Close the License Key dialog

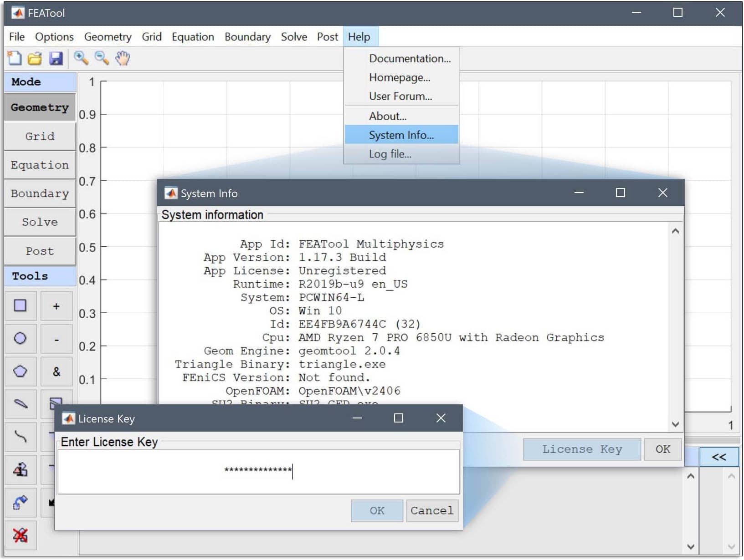(441, 418)
